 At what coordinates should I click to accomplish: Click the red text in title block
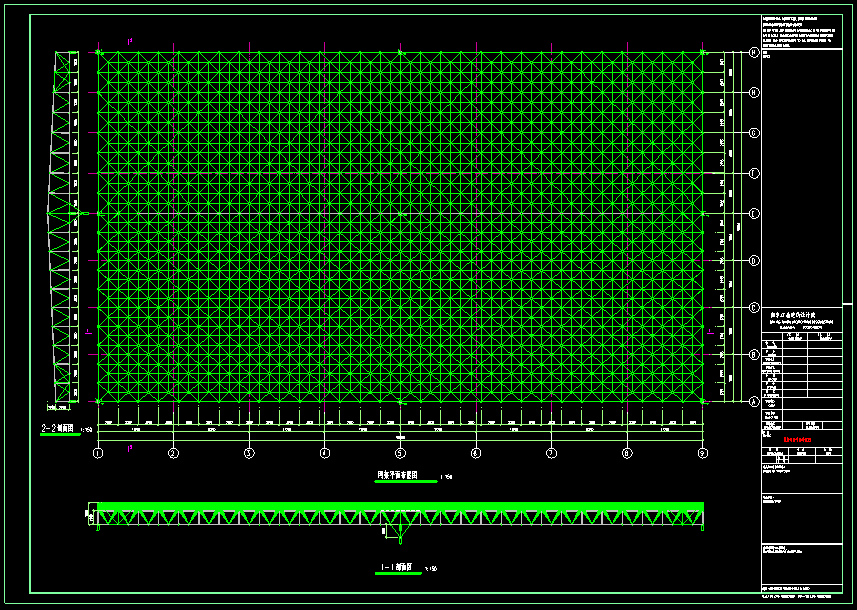(797, 438)
